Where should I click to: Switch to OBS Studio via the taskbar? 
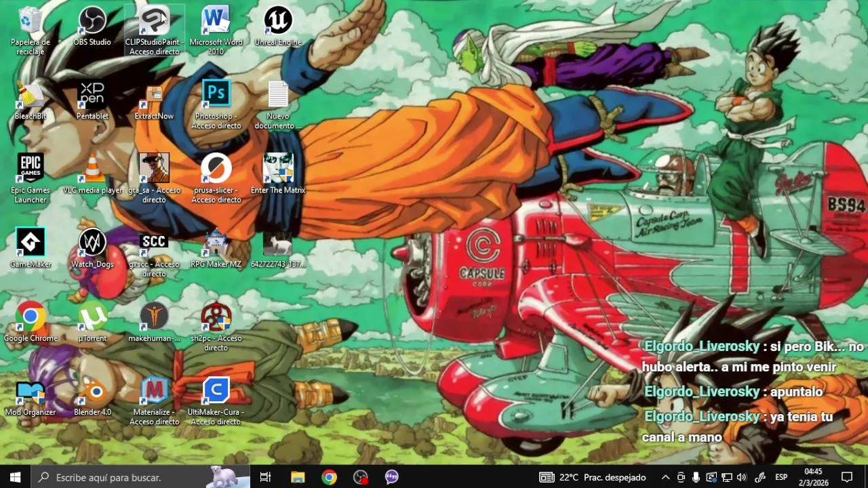(361, 477)
